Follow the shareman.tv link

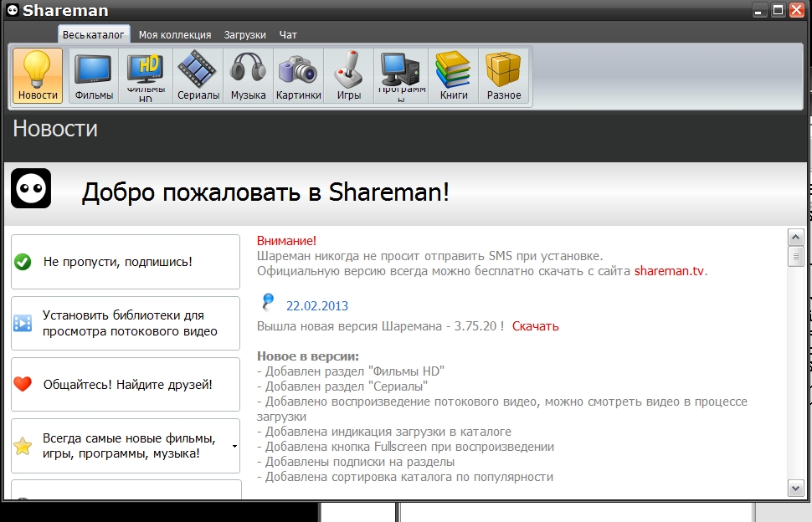click(669, 271)
